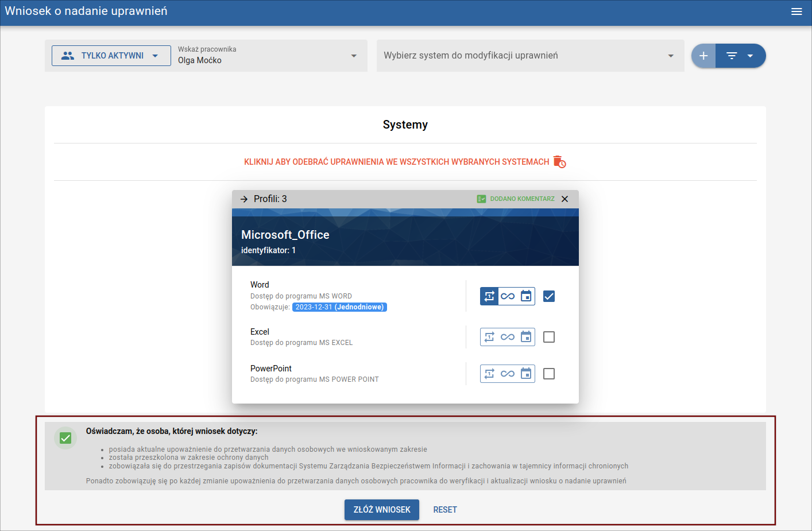Select one-time access icon for Word
Image resolution: width=812 pixels, height=531 pixels.
tap(489, 296)
